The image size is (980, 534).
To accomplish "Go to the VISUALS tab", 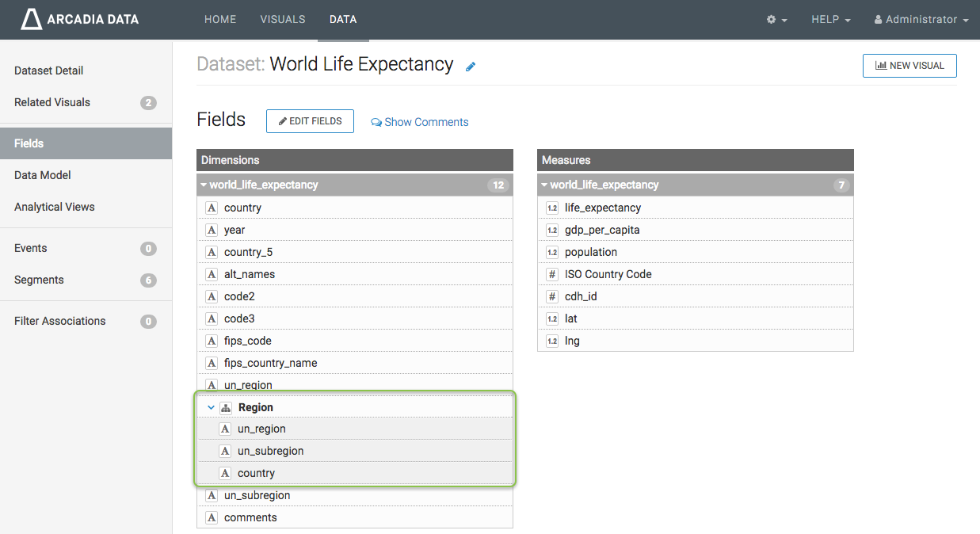I will click(283, 20).
